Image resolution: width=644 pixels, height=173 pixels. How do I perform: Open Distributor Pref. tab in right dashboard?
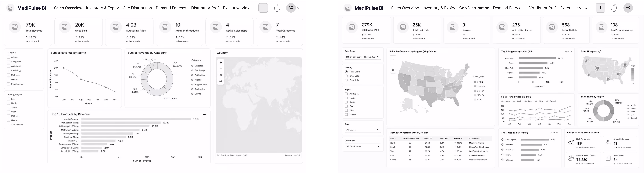(543, 8)
